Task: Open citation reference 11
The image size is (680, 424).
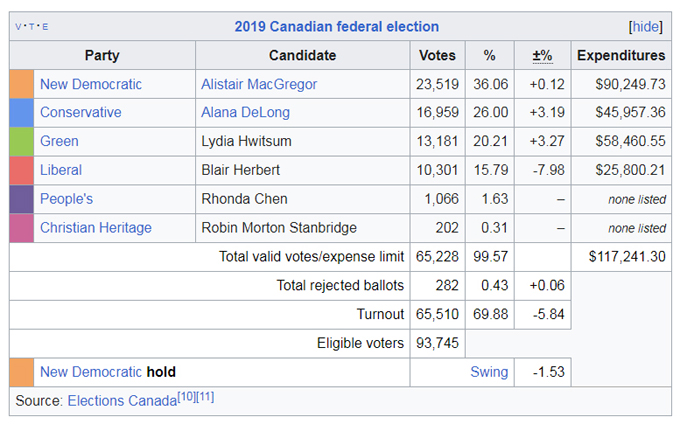Action: click(x=205, y=397)
